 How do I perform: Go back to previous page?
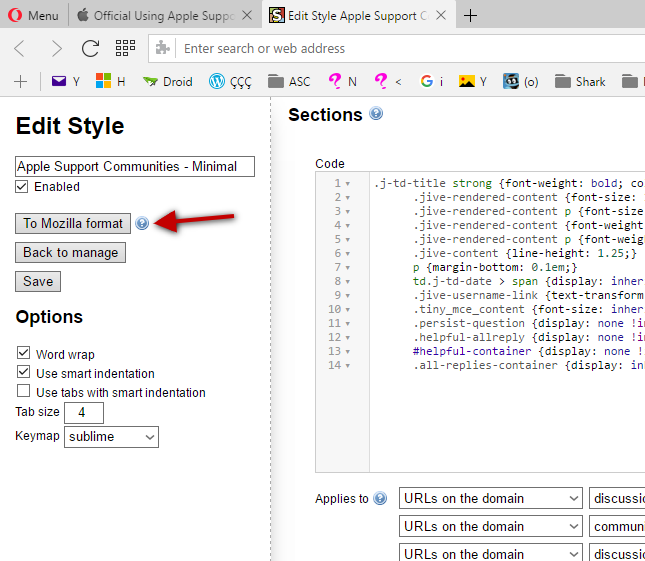(20, 49)
